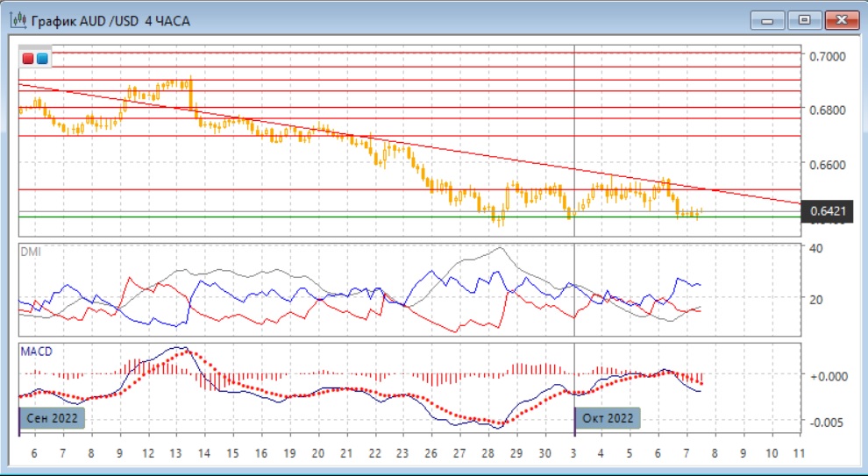868x476 pixels.
Task: Click the 0.6600 price axis label
Action: (x=828, y=165)
